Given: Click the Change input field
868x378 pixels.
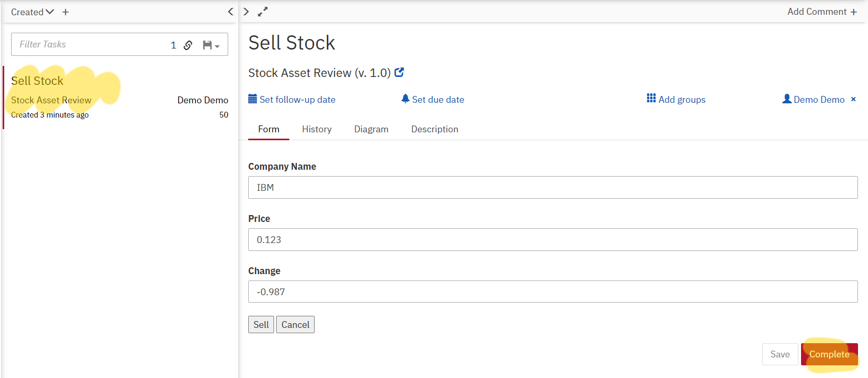Looking at the screenshot, I should [553, 292].
